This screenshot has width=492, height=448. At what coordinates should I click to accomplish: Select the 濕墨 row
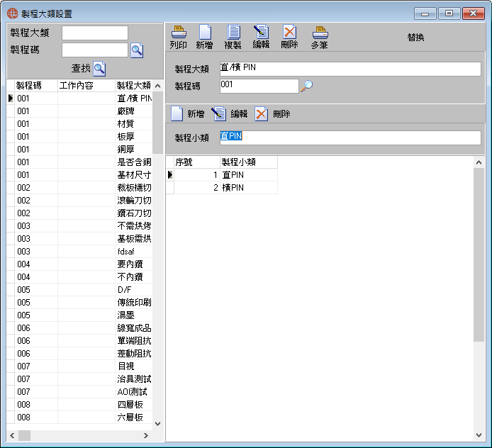79,315
